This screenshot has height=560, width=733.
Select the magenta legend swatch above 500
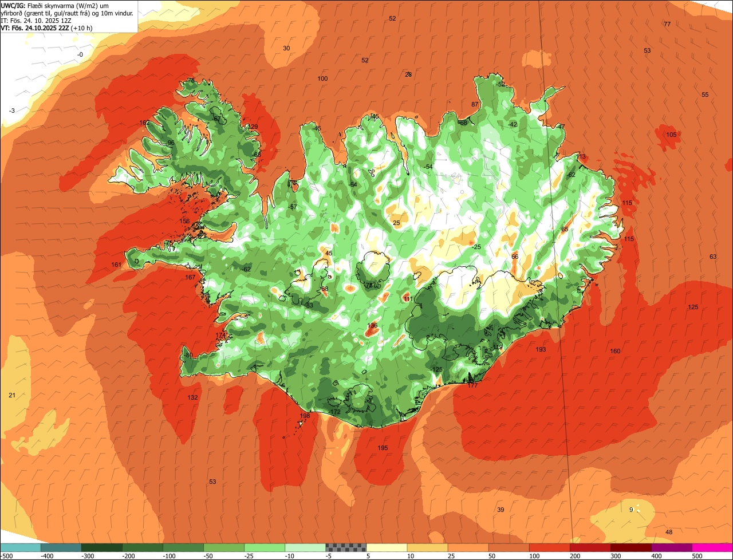[712, 547]
